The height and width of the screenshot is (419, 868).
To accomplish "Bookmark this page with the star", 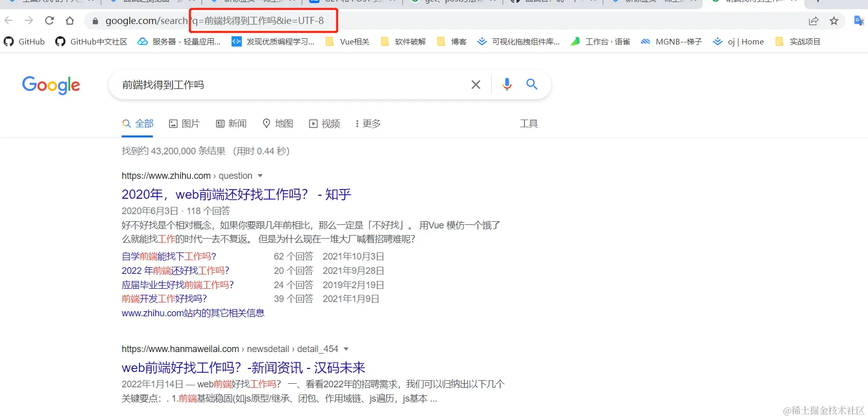I will click(834, 21).
